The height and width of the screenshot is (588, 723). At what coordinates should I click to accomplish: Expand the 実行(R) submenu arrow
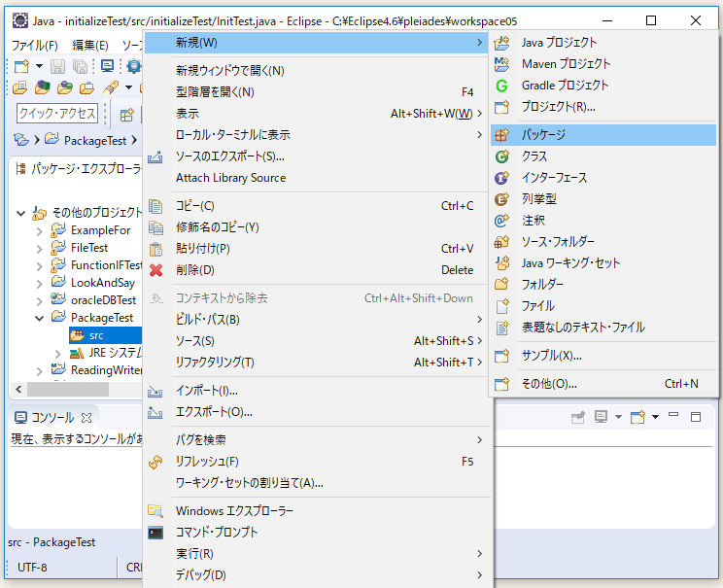[x=479, y=553]
